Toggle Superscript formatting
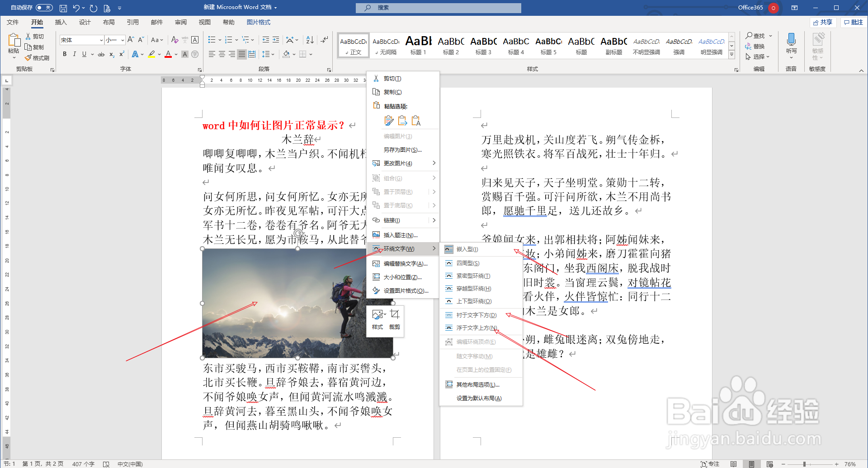This screenshot has width=868, height=468. pyautogui.click(x=122, y=54)
